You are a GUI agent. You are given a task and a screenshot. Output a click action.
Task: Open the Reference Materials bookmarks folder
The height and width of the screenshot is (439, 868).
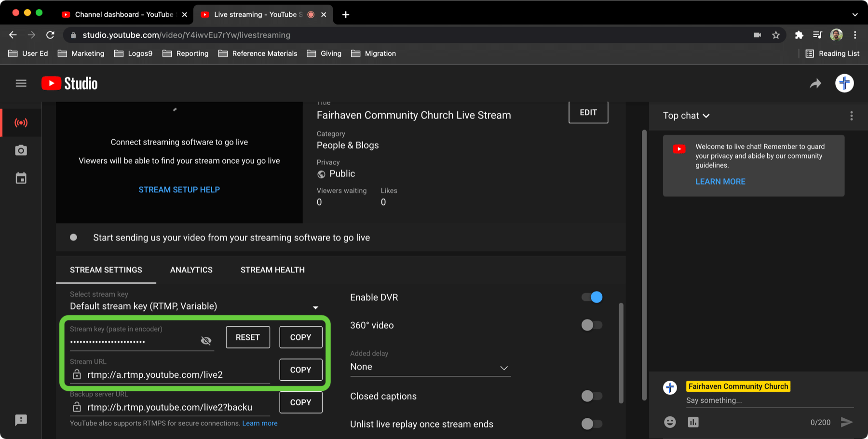258,53
